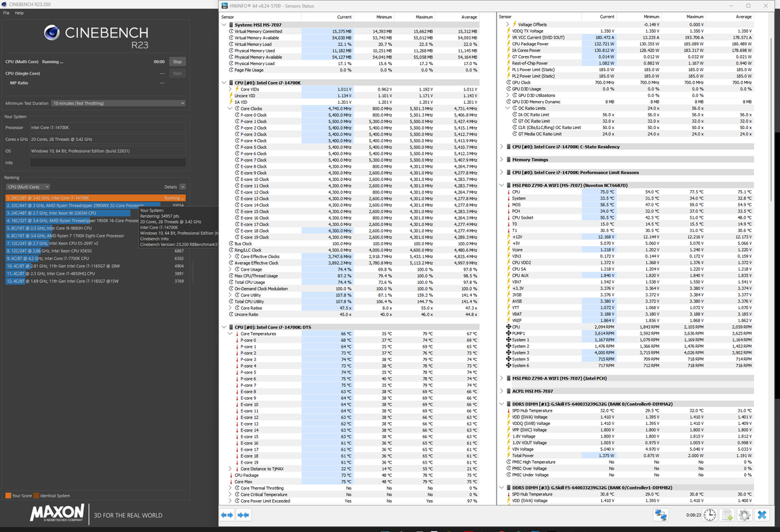Click the icon beside Total CPU Usage
Screen dimensions: 780x532
pyautogui.click(x=232, y=283)
